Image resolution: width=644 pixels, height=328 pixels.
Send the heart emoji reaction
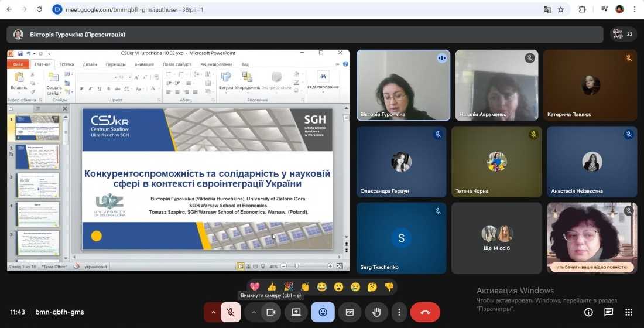point(255,286)
